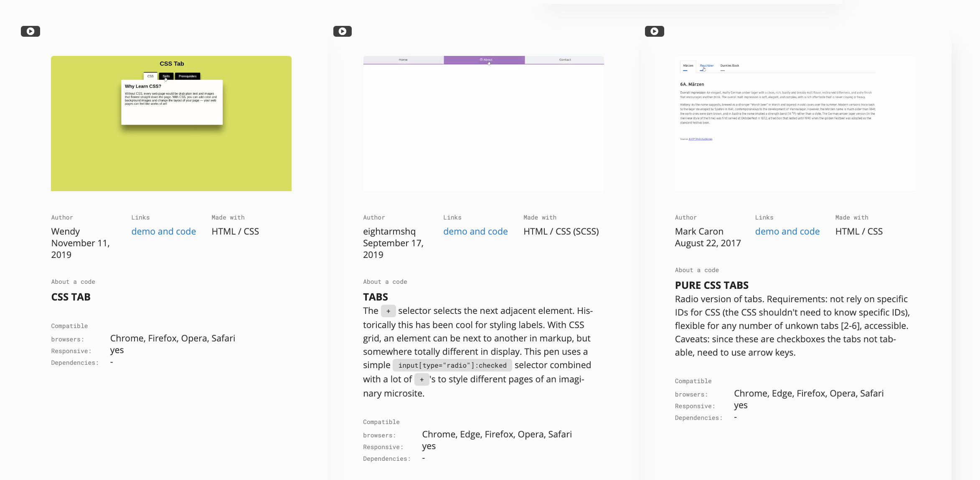Screen dimensions: 980x480
Task: Open Mark Caron's demo and code link
Action: [787, 231]
